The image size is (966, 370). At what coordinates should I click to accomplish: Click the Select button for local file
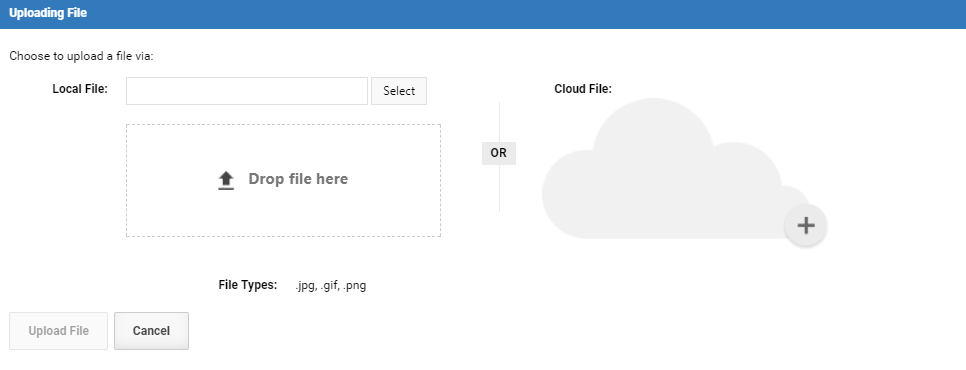tap(399, 91)
